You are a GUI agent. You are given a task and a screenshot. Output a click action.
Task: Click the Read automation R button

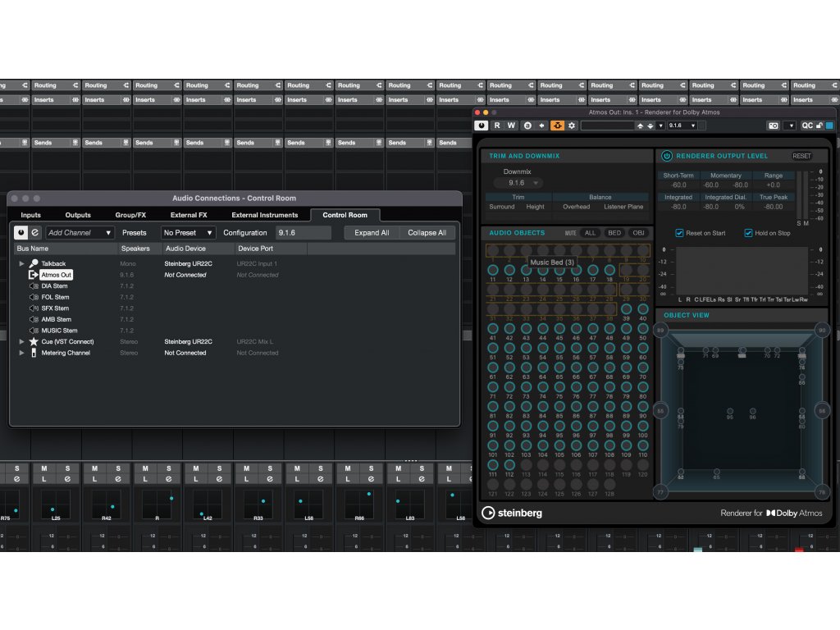tap(497, 126)
